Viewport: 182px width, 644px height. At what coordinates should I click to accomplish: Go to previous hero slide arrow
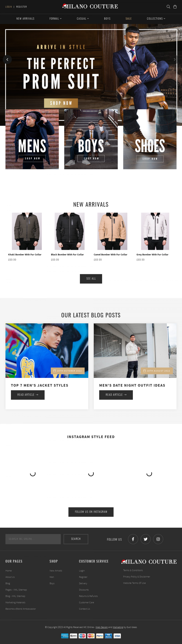coord(7,60)
